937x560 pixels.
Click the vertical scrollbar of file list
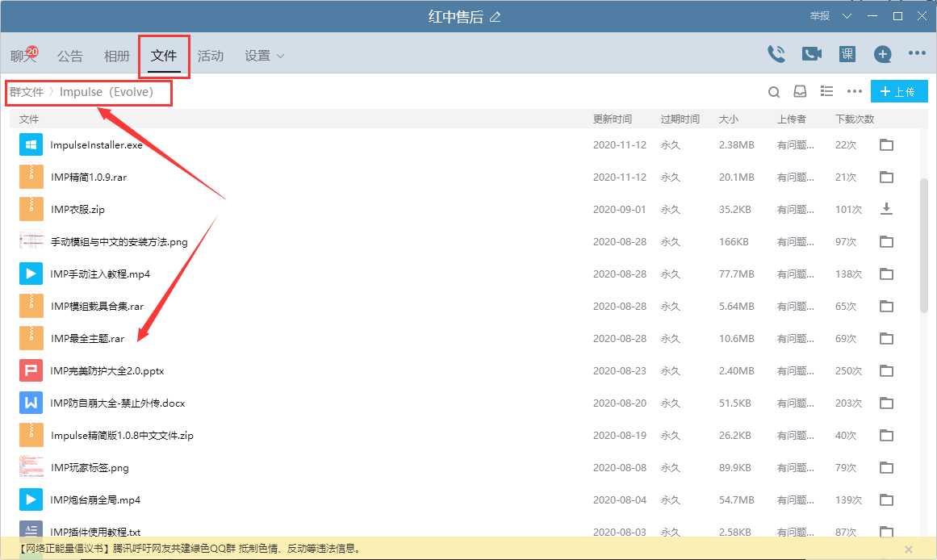click(x=924, y=246)
